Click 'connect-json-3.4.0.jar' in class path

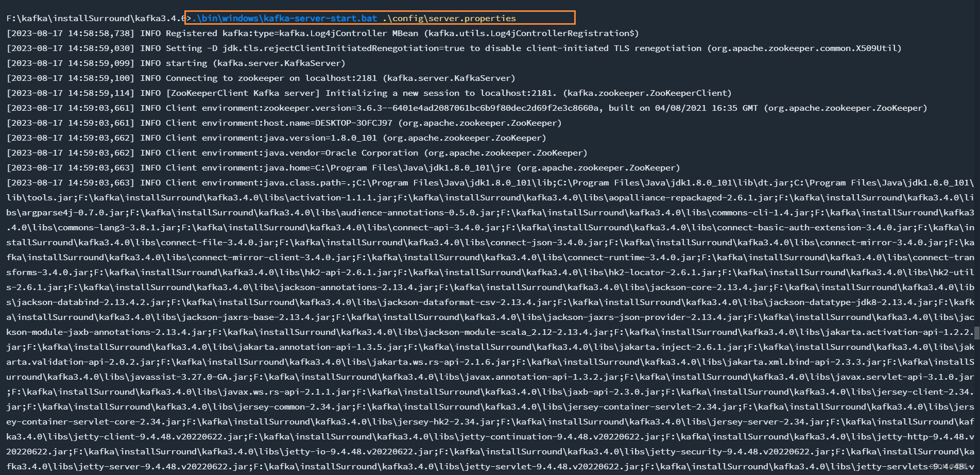547,243
